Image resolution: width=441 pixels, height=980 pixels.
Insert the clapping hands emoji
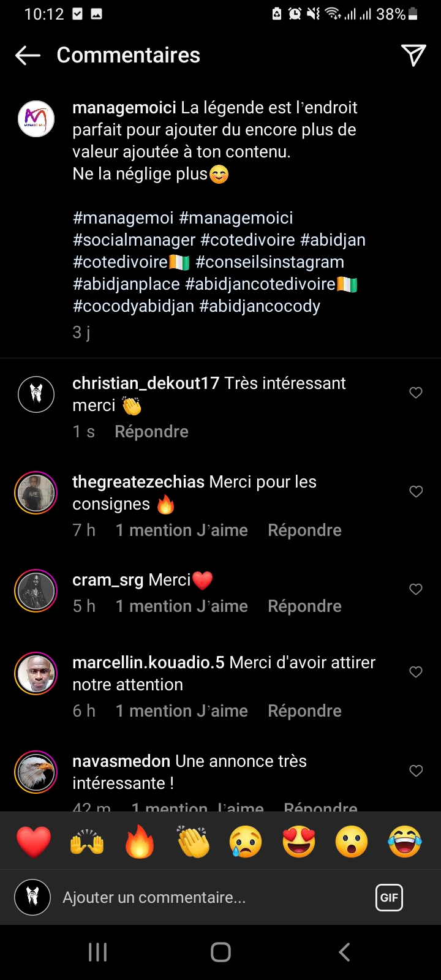tap(193, 842)
